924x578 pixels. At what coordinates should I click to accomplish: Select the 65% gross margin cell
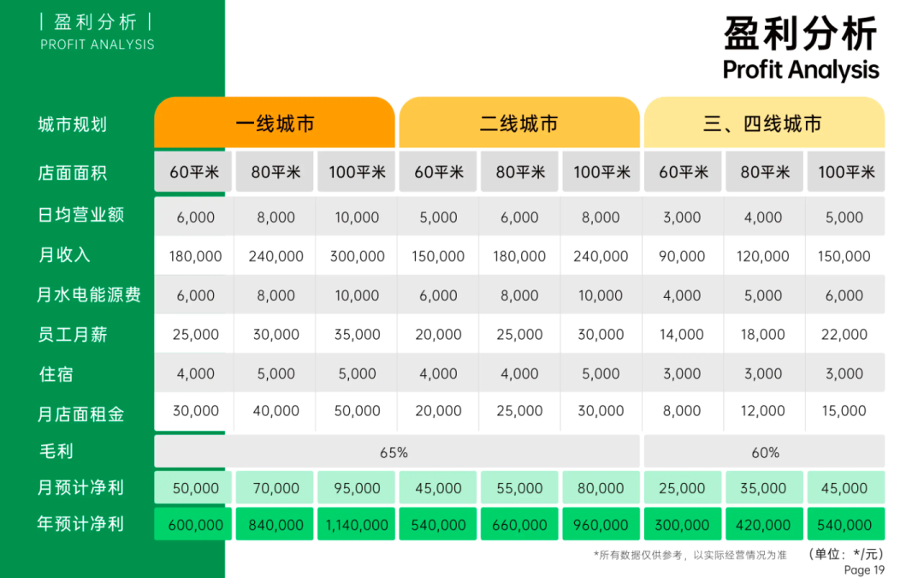(397, 452)
